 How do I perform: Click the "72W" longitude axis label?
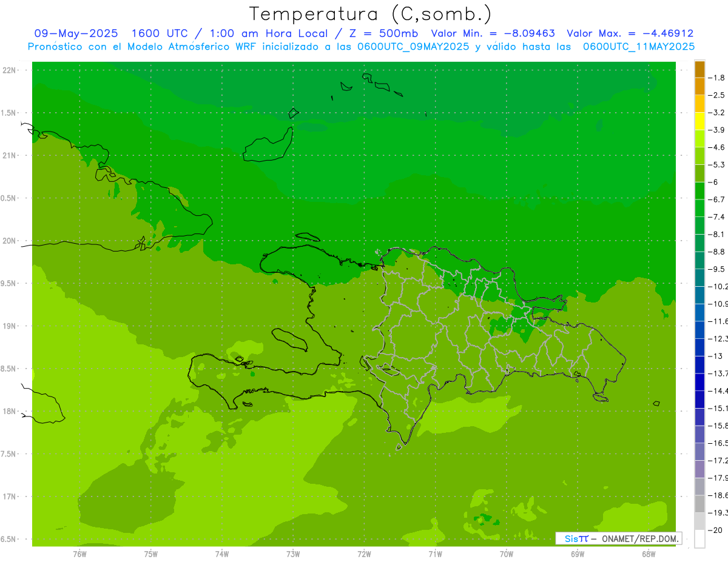[x=364, y=554]
